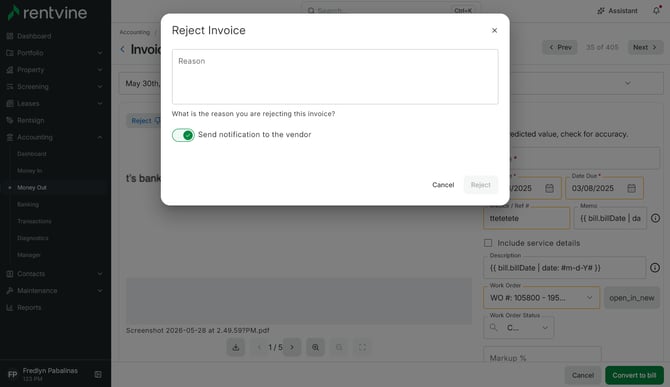Confirm with the Reject button in dialog

[481, 185]
